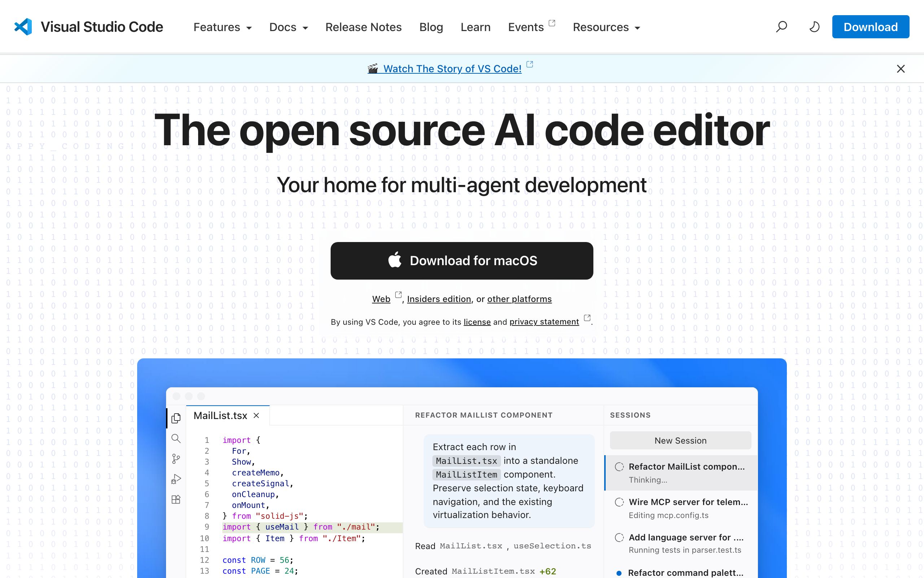The height and width of the screenshot is (578, 924).
Task: Click the clapper icon beside Watch The Story
Action: pos(372,68)
